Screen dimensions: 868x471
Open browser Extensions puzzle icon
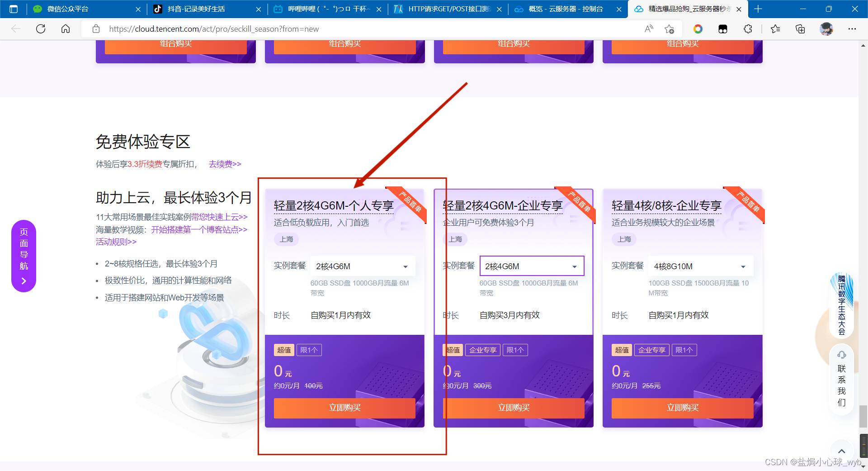[748, 29]
